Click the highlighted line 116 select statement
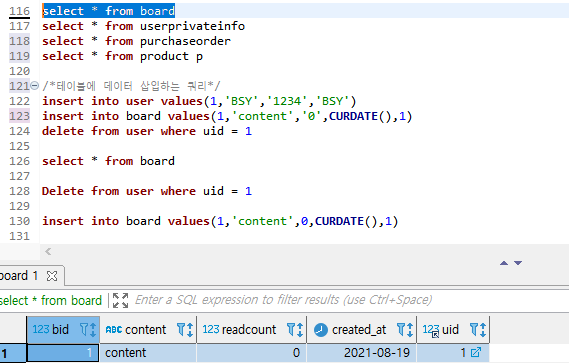The height and width of the screenshot is (363, 569). 109,11
